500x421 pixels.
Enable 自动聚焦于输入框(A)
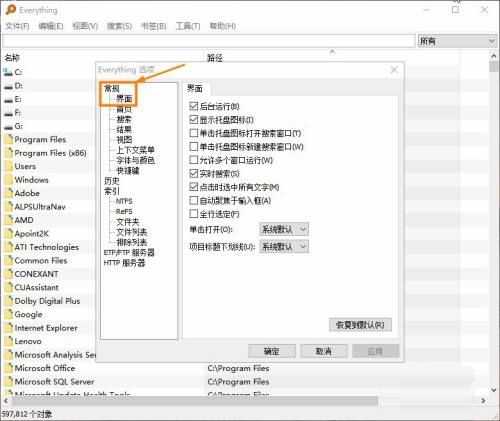[x=194, y=200]
